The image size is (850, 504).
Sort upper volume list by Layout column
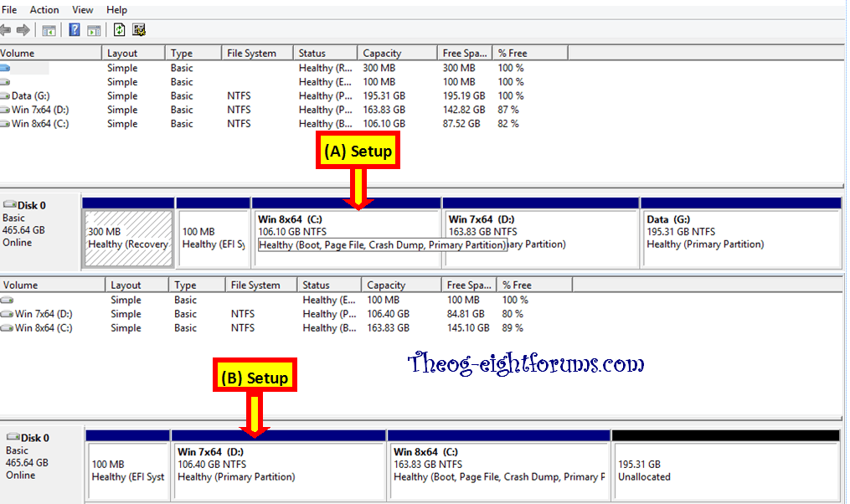(x=133, y=53)
